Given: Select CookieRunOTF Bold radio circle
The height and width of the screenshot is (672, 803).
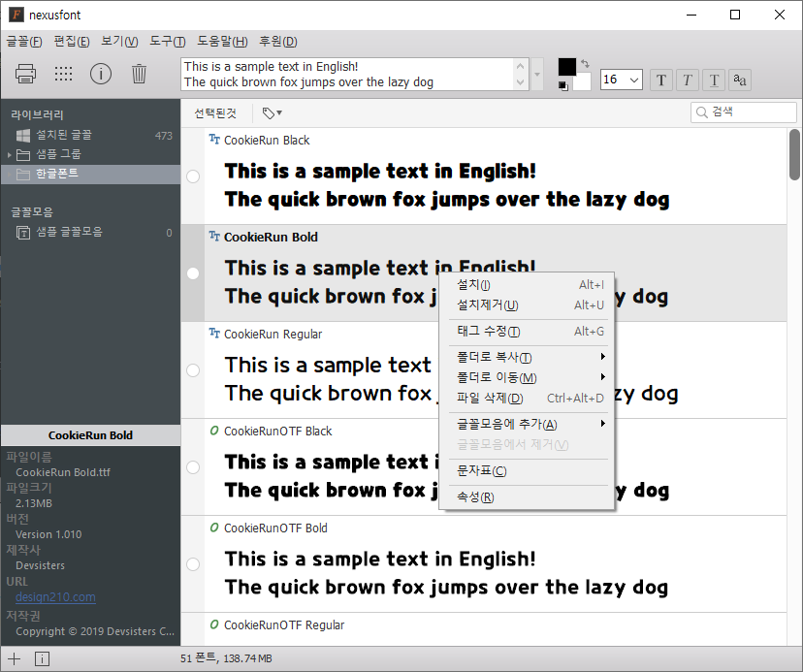Looking at the screenshot, I should point(193,564).
